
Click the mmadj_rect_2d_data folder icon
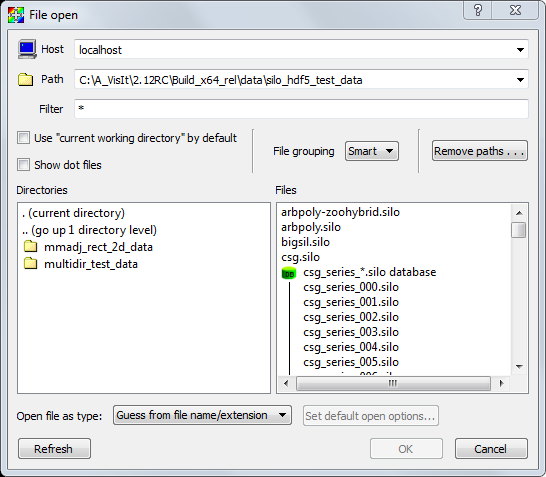tap(31, 247)
